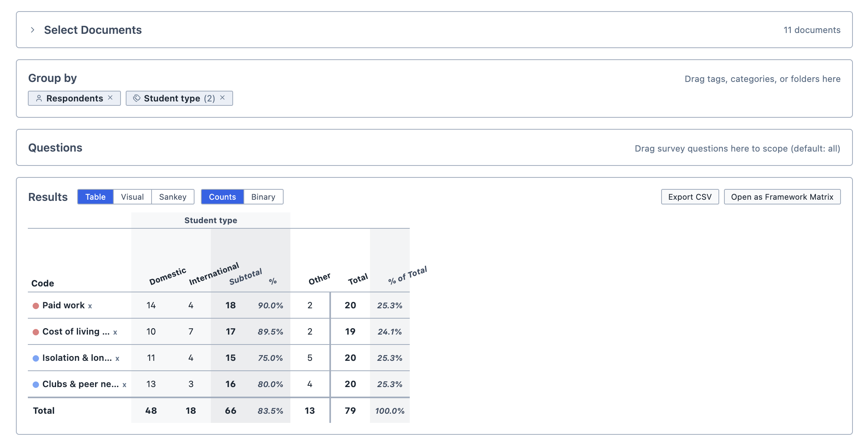
Task: Click the Select Documents heading
Action: click(x=93, y=30)
